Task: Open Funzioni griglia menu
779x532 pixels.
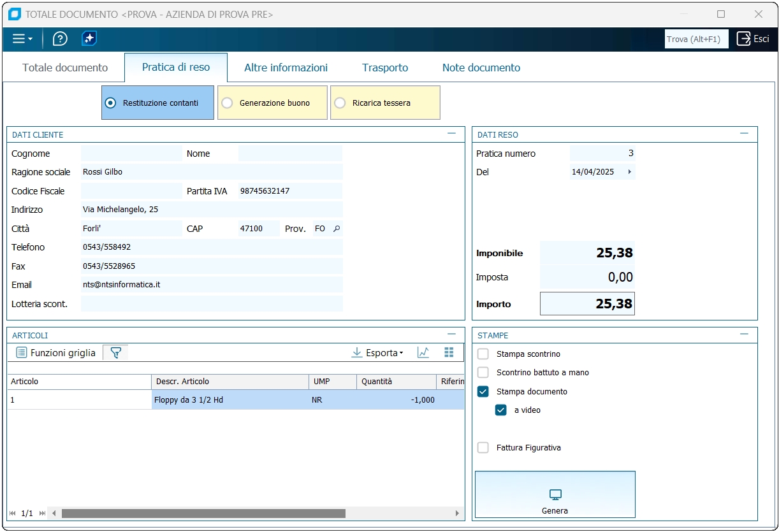Action: point(56,352)
